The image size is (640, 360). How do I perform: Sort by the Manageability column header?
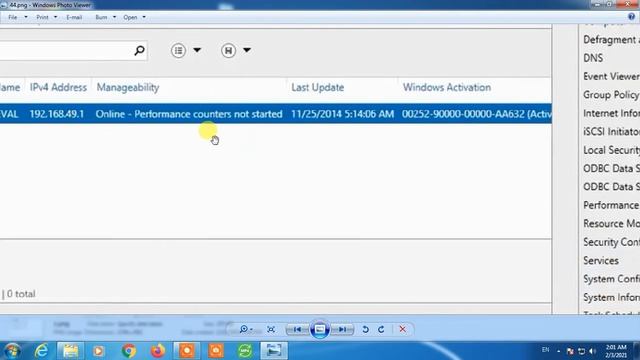pos(128,87)
